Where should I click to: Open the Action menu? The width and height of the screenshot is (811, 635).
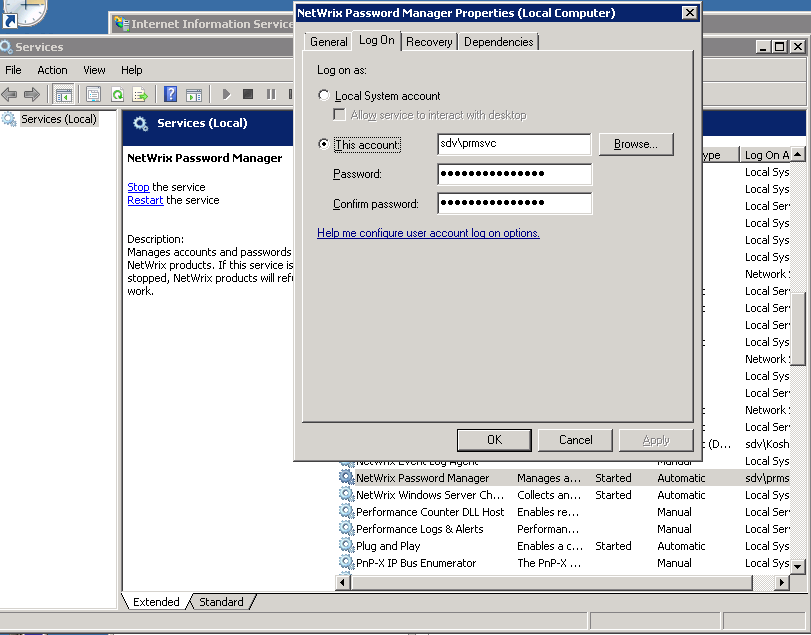(x=52, y=70)
